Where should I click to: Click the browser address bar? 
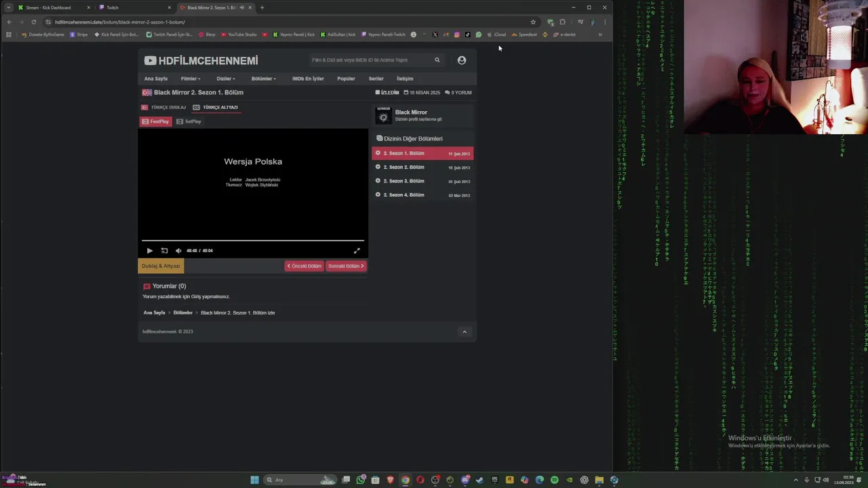pyautogui.click(x=288, y=22)
